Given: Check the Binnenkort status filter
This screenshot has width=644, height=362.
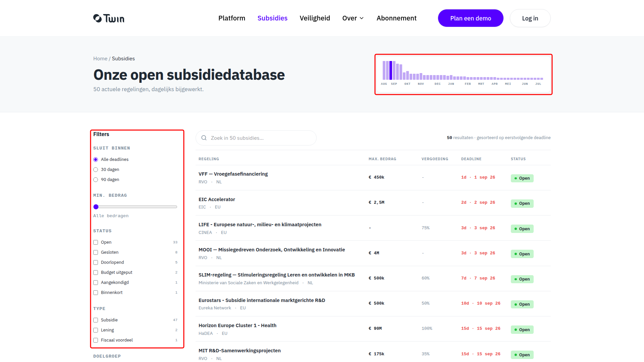Looking at the screenshot, I should point(96,293).
